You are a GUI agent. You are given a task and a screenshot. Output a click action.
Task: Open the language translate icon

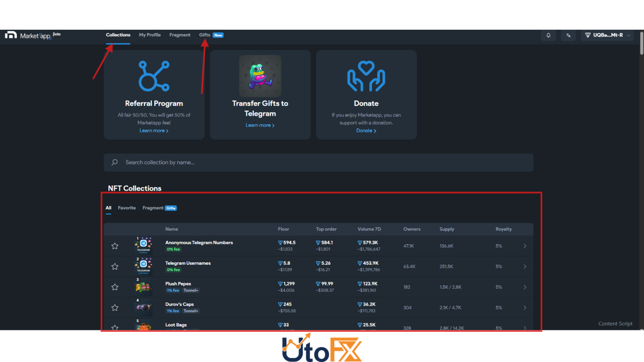(569, 35)
